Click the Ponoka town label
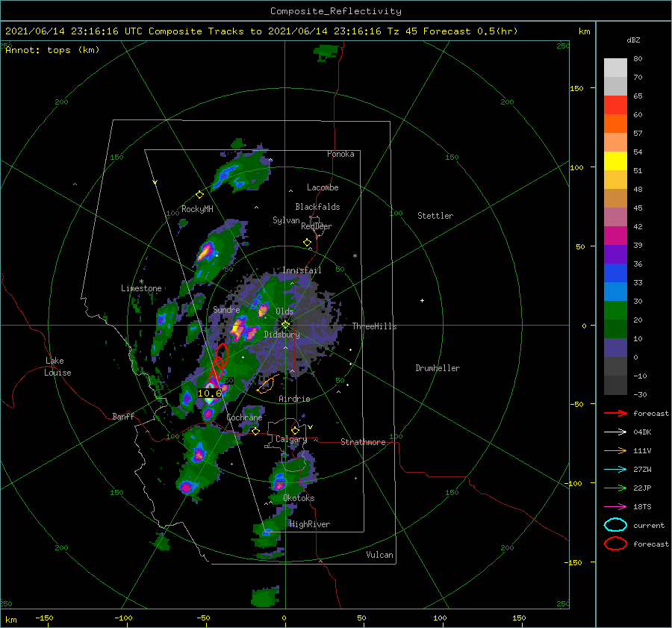 [340, 154]
